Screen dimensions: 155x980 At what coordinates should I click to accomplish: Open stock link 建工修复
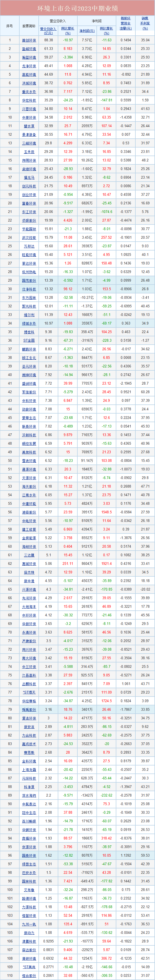coord(29,530)
